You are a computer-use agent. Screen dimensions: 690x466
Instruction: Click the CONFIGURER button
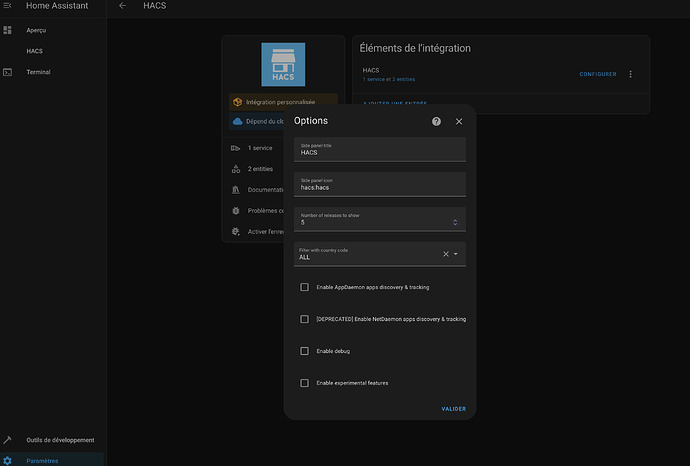[x=598, y=74]
